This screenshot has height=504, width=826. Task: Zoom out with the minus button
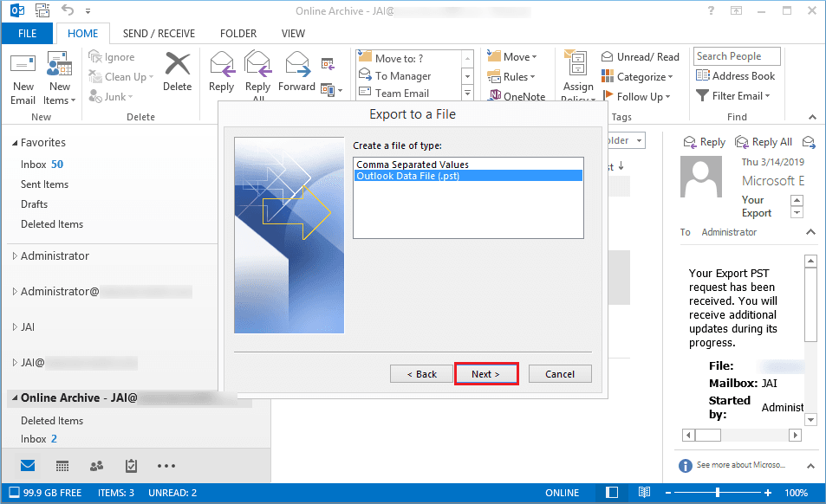668,493
